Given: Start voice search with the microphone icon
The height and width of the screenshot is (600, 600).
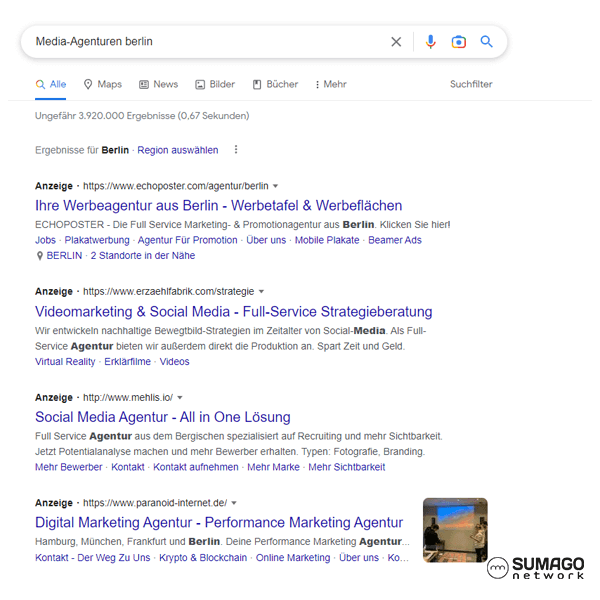Looking at the screenshot, I should [430, 42].
